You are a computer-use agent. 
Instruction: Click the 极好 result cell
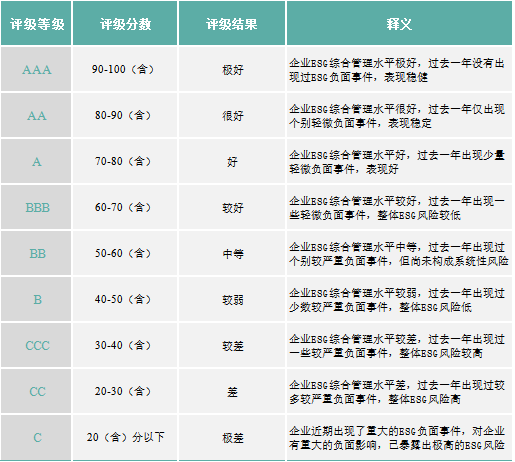point(232,69)
